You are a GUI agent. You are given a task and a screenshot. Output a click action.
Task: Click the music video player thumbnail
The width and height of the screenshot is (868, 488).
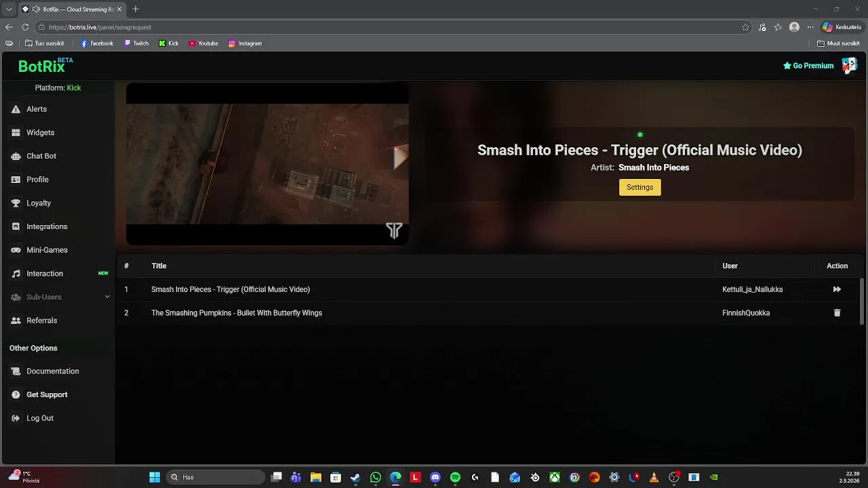click(267, 164)
